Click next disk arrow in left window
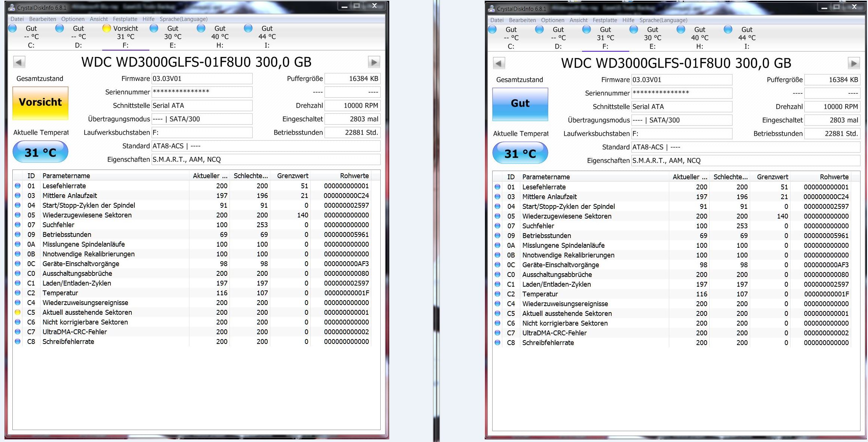The width and height of the screenshot is (868, 442). [374, 62]
